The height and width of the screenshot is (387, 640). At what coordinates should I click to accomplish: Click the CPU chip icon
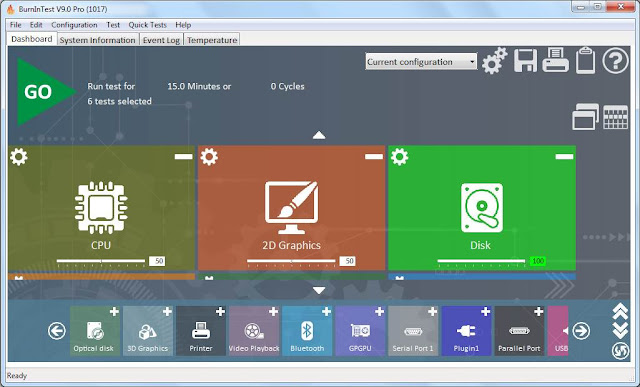click(101, 207)
